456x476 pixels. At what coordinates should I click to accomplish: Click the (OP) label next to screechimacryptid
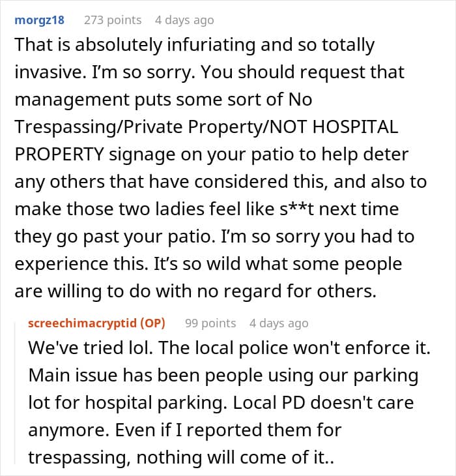click(152, 323)
